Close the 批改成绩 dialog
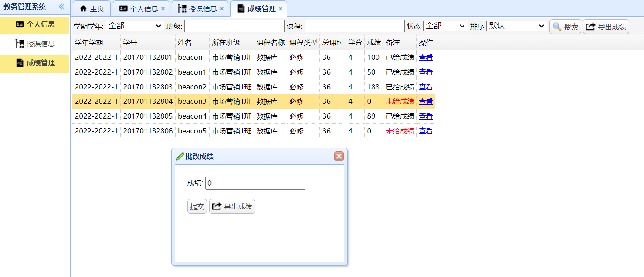Screen dimensions: 644x277 tap(339, 156)
